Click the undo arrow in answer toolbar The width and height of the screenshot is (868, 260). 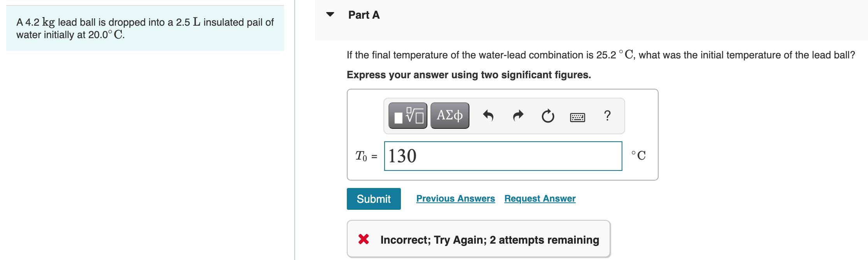coord(488,116)
